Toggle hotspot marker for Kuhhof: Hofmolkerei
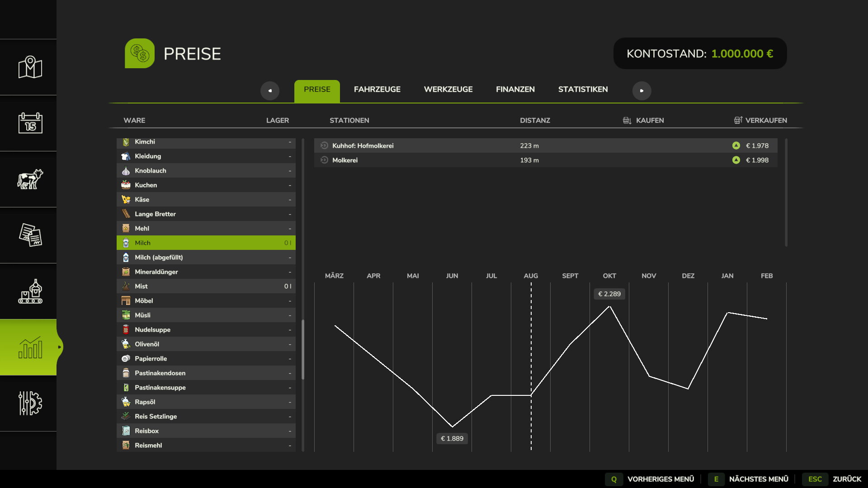The width and height of the screenshot is (868, 488). pyautogui.click(x=324, y=145)
